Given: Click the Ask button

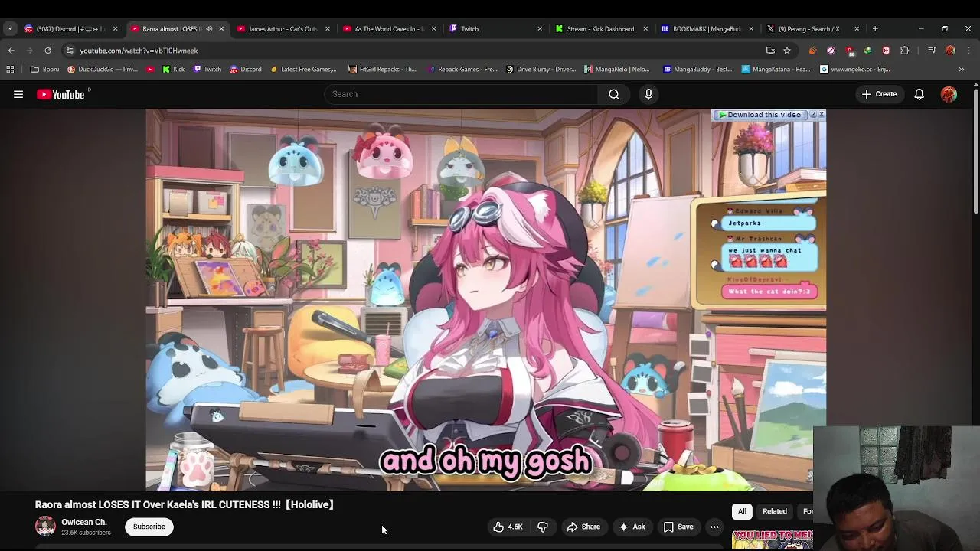Looking at the screenshot, I should tap(632, 527).
